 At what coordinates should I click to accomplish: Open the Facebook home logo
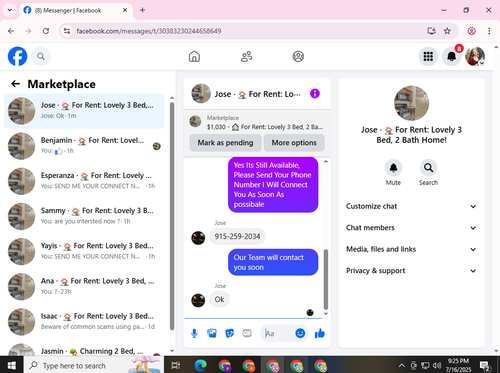[17, 56]
